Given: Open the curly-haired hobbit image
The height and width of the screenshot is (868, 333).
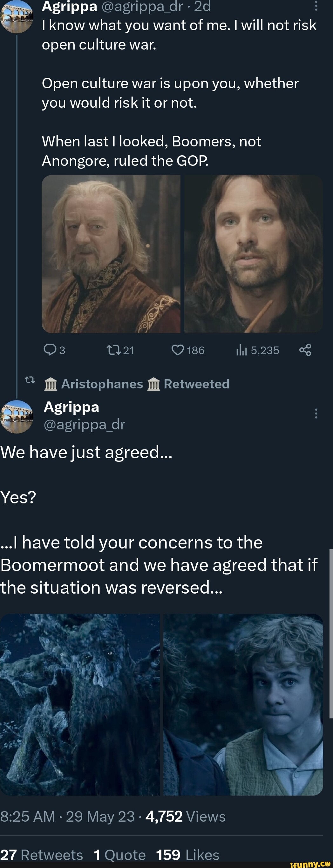Looking at the screenshot, I should pos(243,704).
